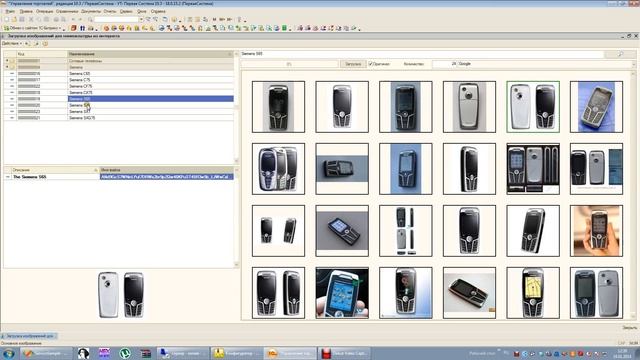Select the highlighted Siemens S65 row
The image size is (640, 360).
(118, 99)
